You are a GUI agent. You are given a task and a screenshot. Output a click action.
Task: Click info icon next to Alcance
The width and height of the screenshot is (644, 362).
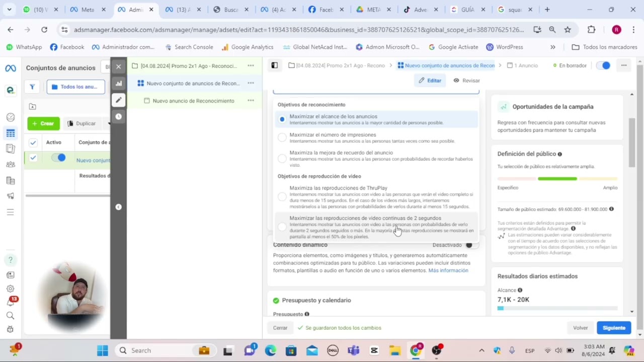click(x=520, y=290)
